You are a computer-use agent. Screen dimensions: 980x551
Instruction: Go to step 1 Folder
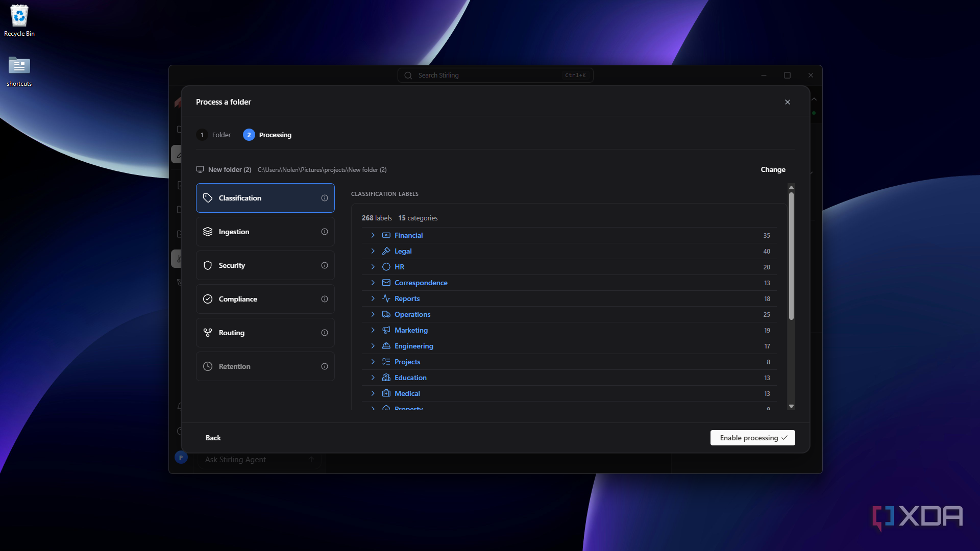click(214, 135)
